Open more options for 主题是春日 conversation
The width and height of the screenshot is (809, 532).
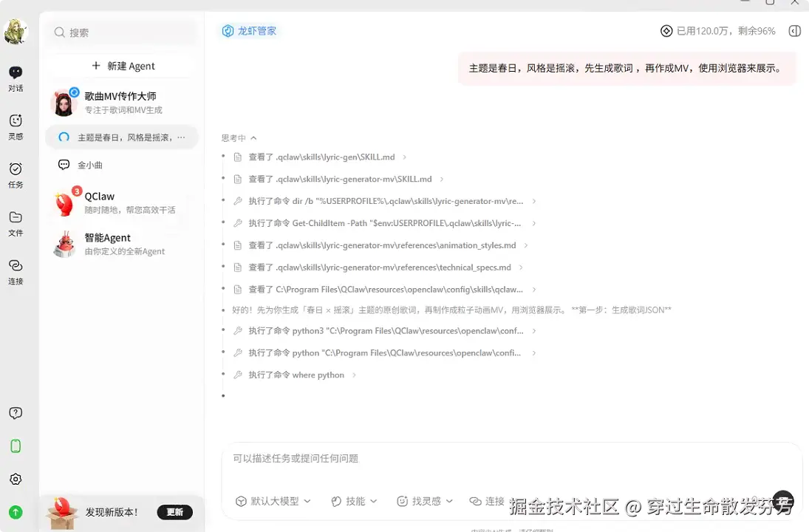pyautogui.click(x=181, y=137)
